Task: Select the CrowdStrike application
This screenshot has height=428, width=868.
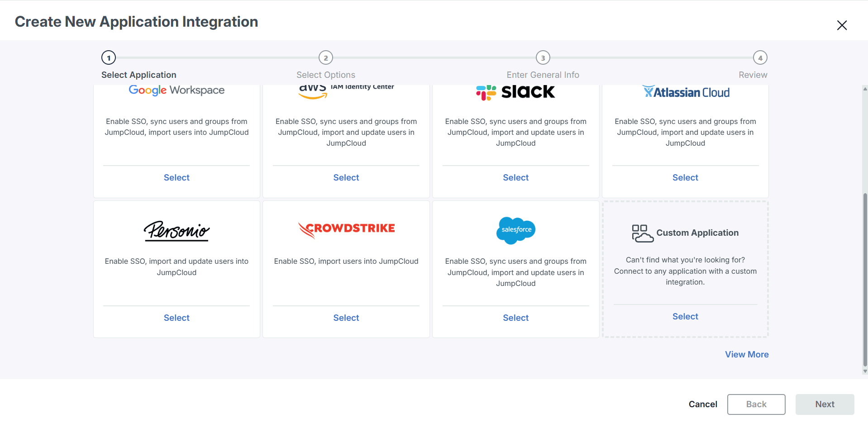Action: [x=346, y=318]
